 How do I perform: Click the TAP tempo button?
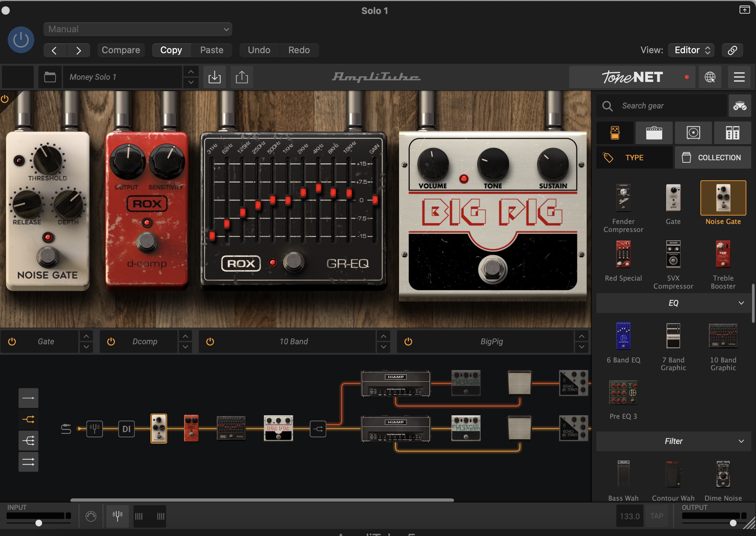click(657, 516)
